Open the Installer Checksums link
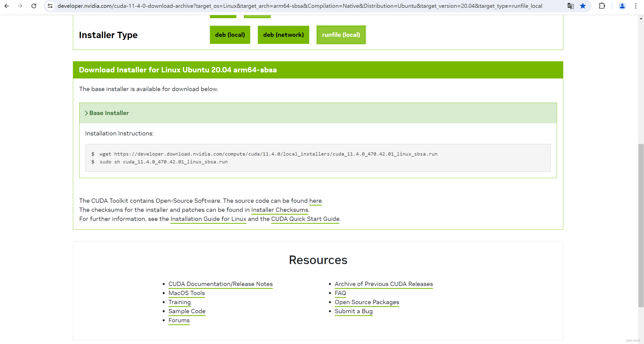 (279, 210)
